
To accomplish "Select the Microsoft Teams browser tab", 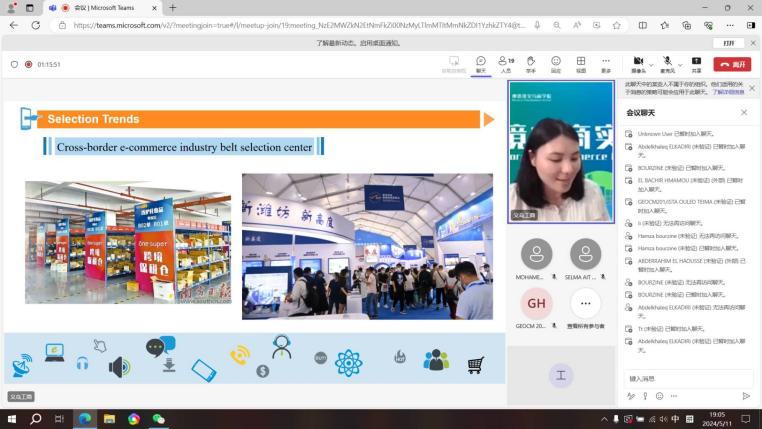I will coord(108,8).
